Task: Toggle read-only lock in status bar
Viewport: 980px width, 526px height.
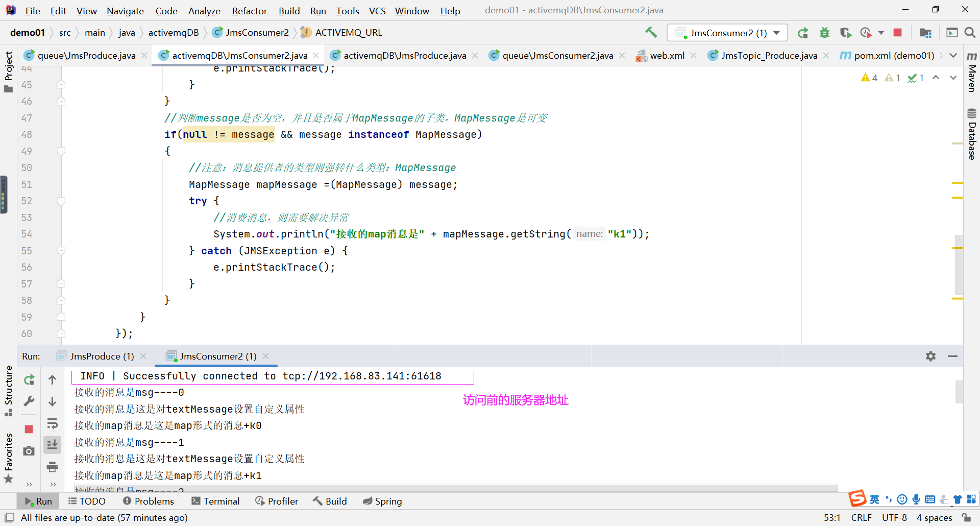Action: point(967,517)
